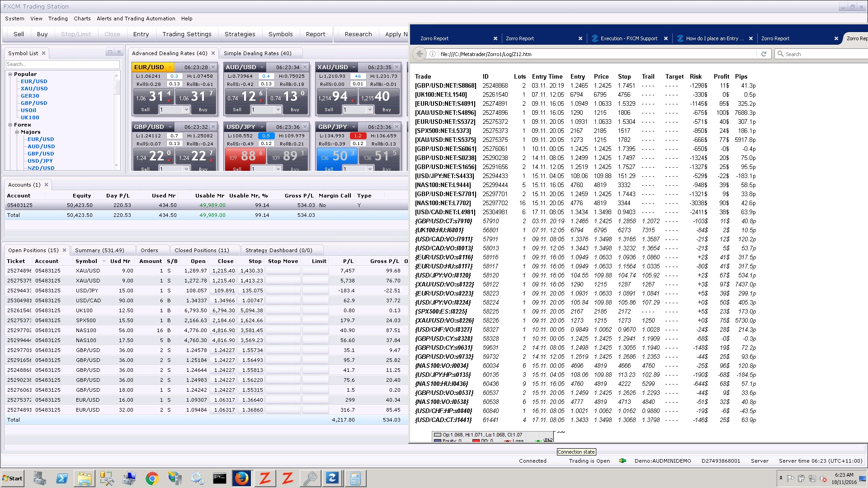
Task: Click the first red Zorro Z taskbar icon
Action: pyautogui.click(x=265, y=478)
